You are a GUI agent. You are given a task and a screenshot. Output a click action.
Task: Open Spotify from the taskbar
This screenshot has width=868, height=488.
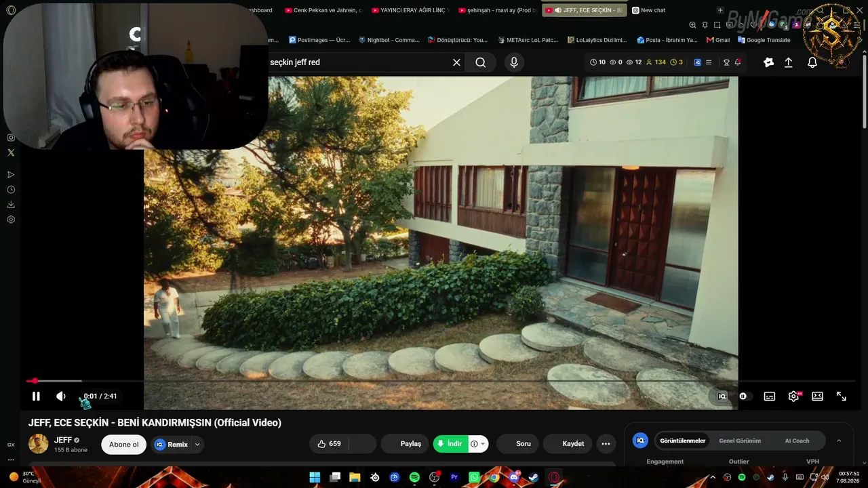(414, 477)
